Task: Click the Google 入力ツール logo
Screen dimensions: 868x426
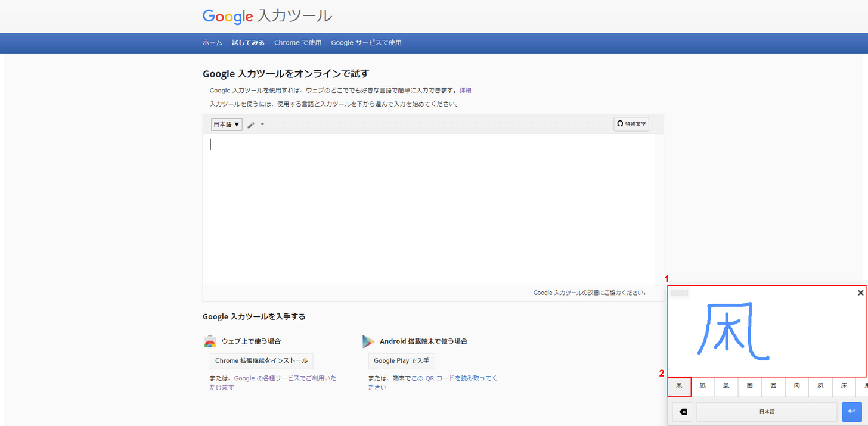Action: (267, 16)
